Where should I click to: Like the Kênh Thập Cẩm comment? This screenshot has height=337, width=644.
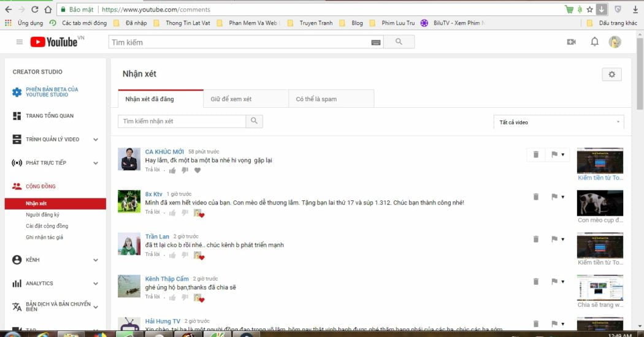[172, 297]
